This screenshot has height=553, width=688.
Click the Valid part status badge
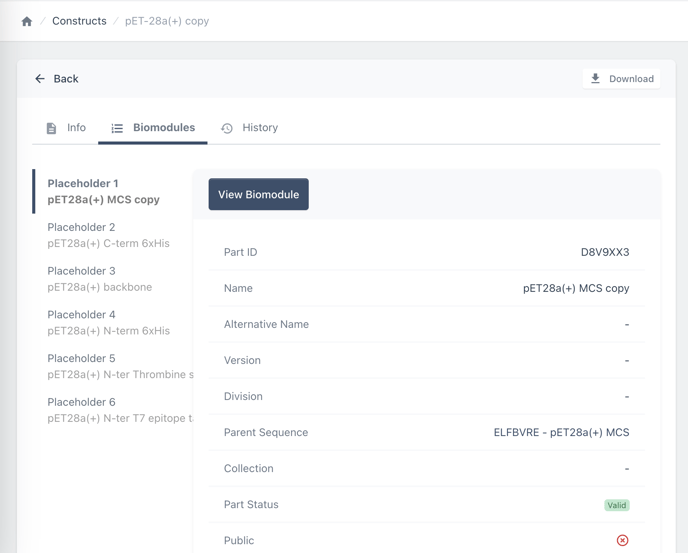(616, 505)
